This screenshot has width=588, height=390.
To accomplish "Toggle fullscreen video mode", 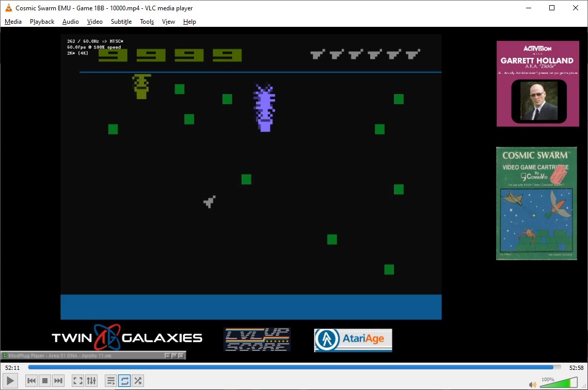I will (78, 381).
